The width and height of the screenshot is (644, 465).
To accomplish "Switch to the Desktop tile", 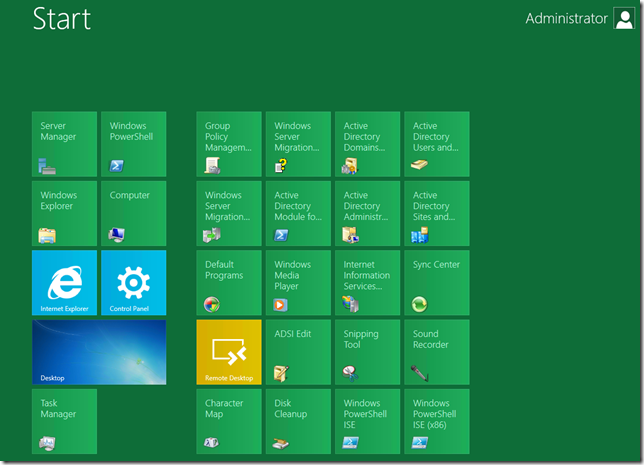I will (x=99, y=352).
